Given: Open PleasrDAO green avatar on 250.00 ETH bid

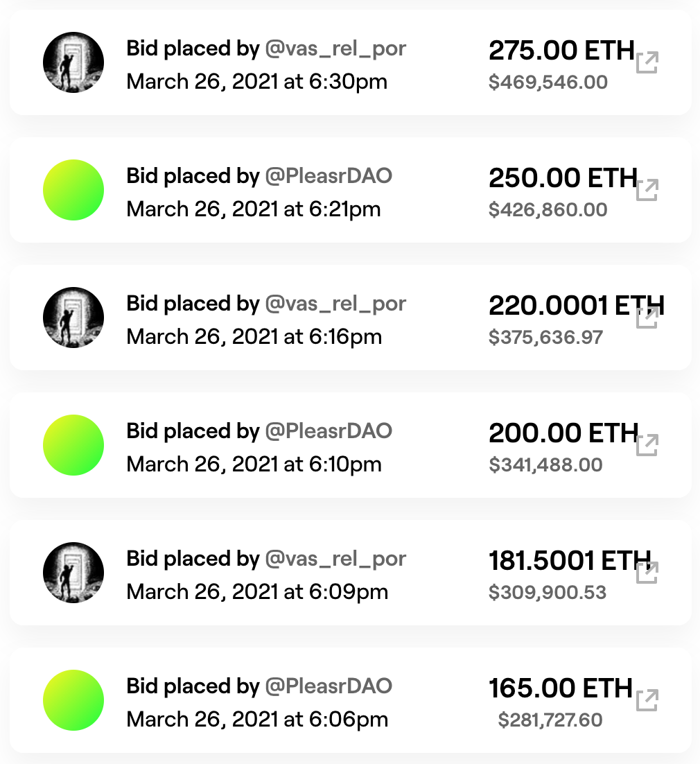Looking at the screenshot, I should [73, 190].
